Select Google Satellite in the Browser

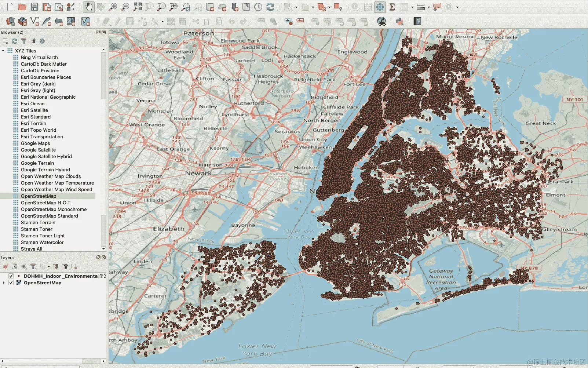(38, 150)
